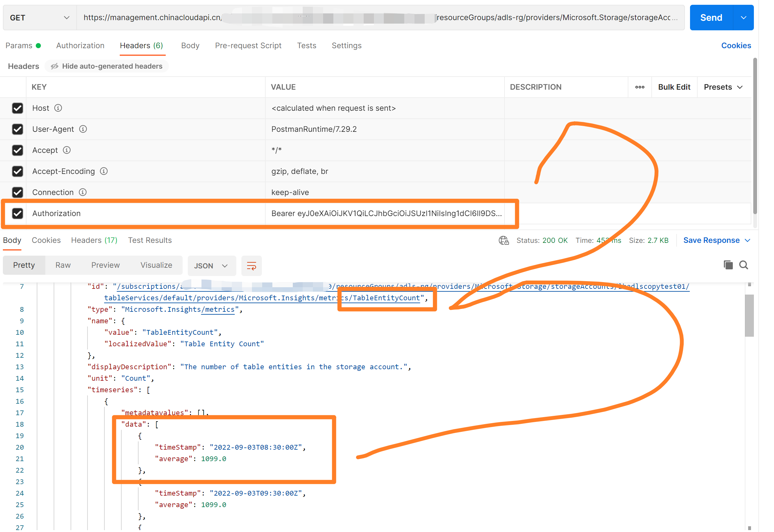Switch to the Pre-request Script tab
The height and width of the screenshot is (532, 774).
[x=248, y=46]
